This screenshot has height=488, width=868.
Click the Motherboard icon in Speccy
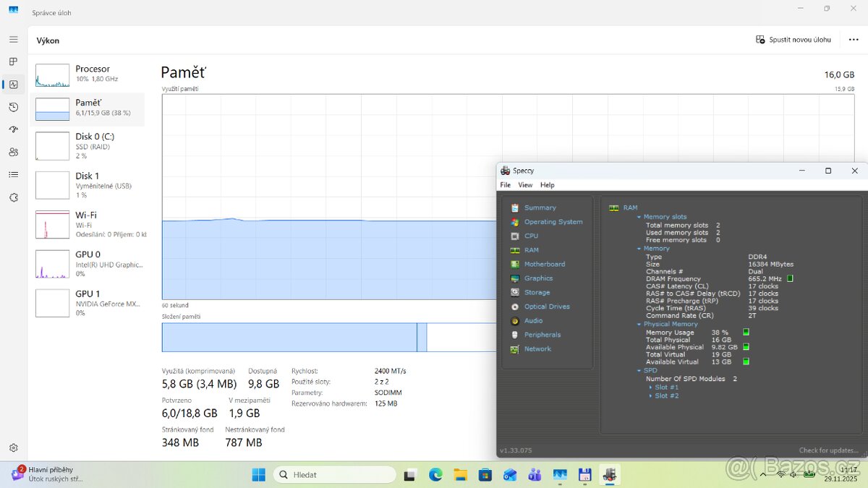click(x=515, y=265)
